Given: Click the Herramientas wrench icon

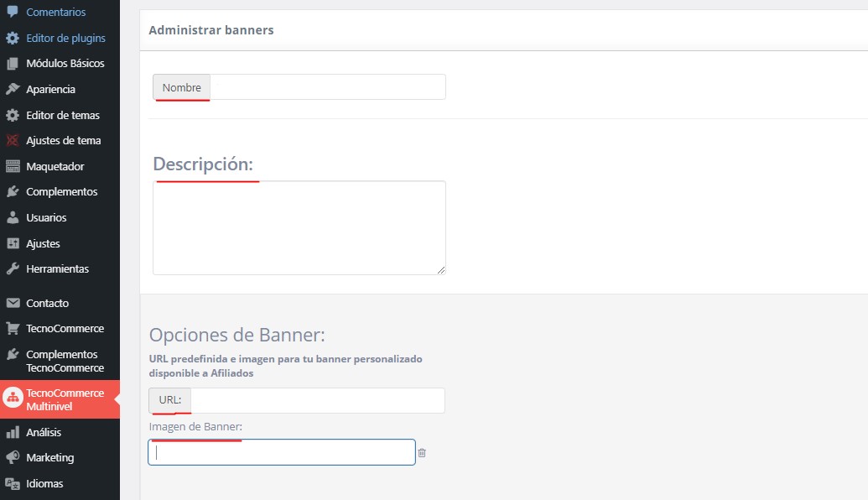Looking at the screenshot, I should [13, 269].
